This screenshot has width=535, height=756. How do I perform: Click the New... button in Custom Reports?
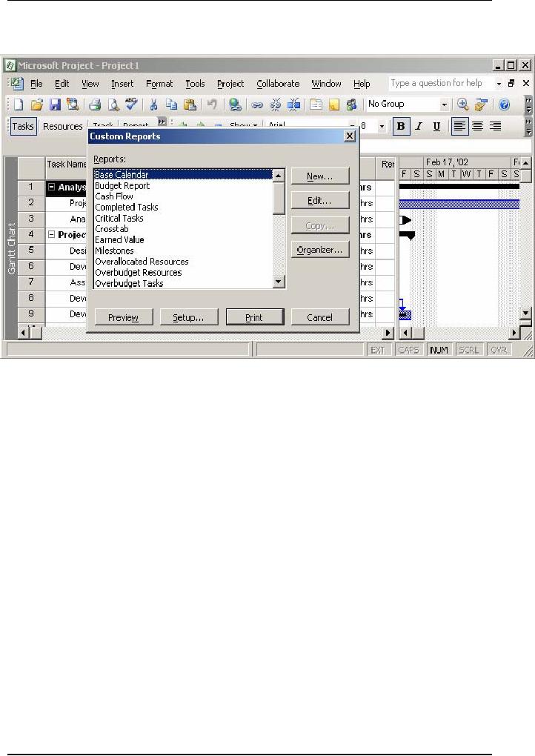[x=320, y=176]
